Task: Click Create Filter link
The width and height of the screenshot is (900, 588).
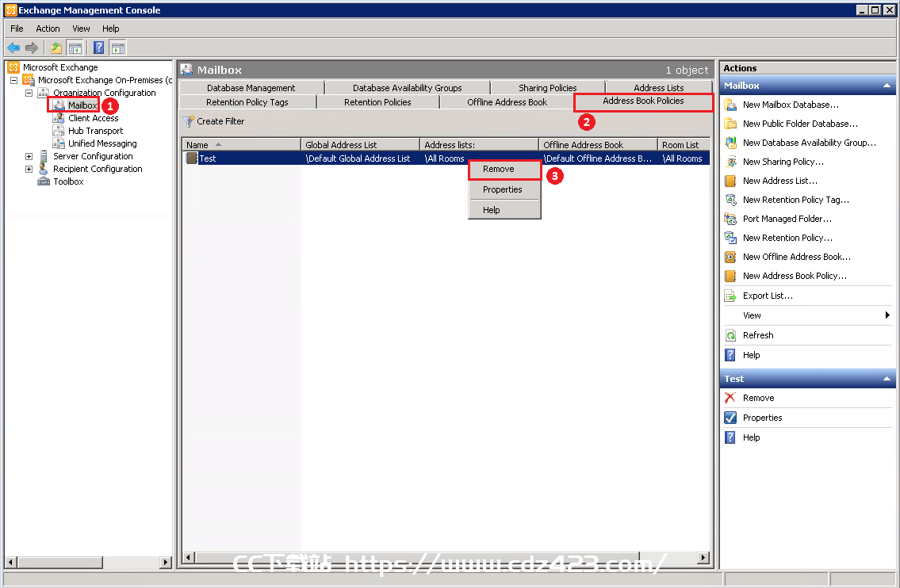Action: pyautogui.click(x=220, y=121)
